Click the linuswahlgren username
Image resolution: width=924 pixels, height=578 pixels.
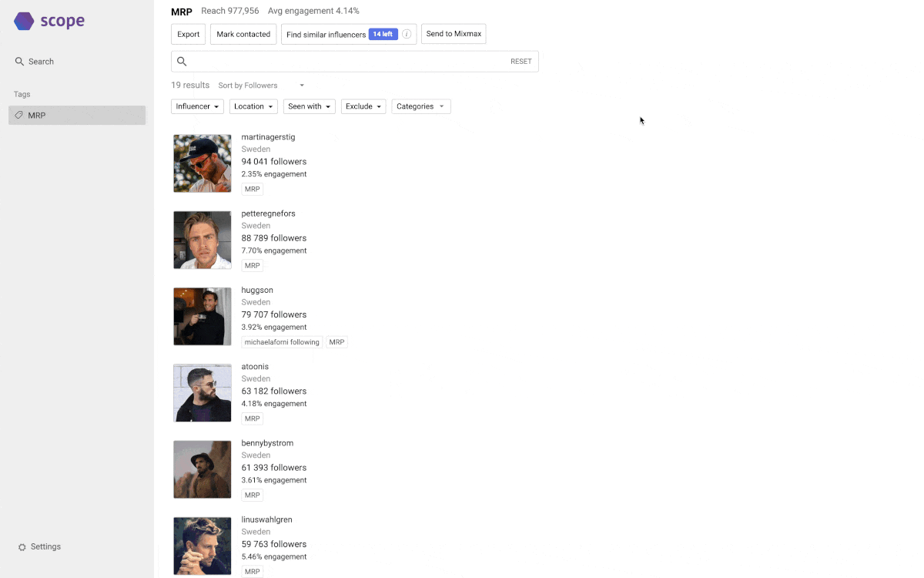266,519
